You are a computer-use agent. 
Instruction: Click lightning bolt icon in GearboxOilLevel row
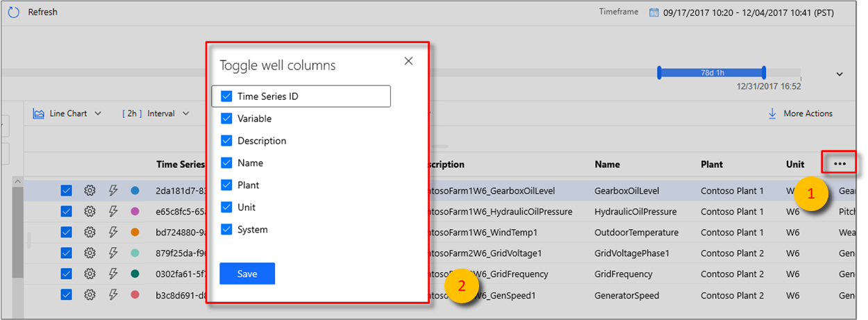coord(113,190)
